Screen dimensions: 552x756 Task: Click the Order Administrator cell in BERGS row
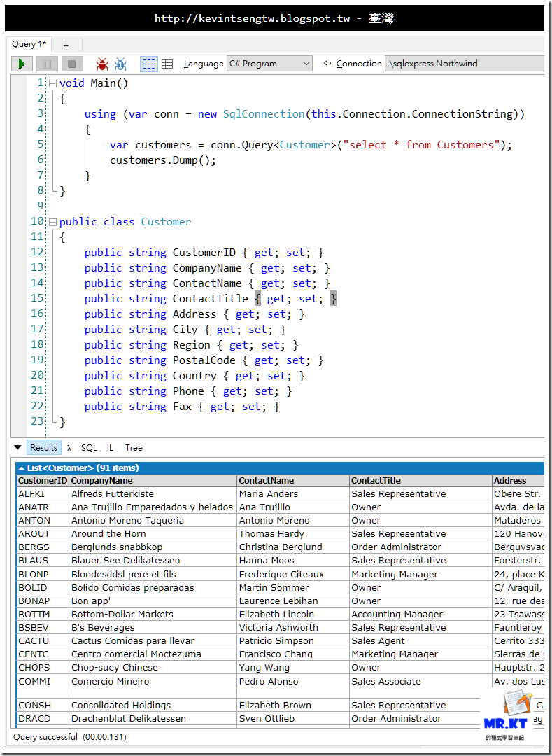click(421, 547)
